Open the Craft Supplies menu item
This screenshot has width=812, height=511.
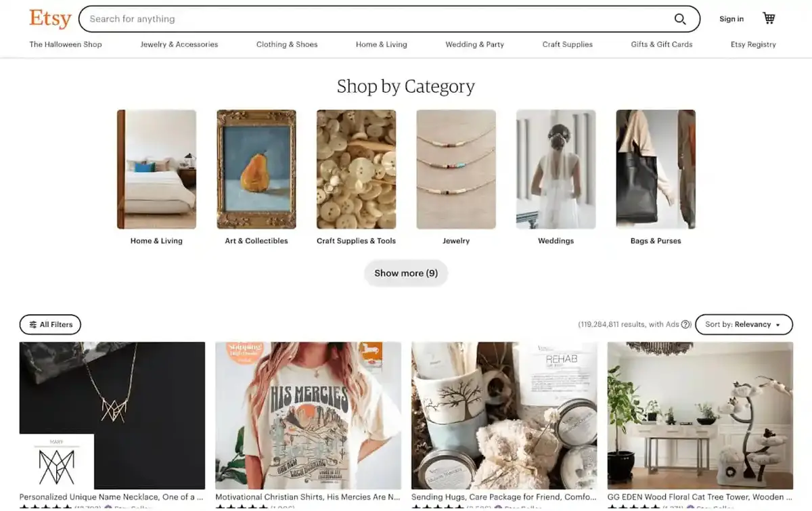[567, 44]
